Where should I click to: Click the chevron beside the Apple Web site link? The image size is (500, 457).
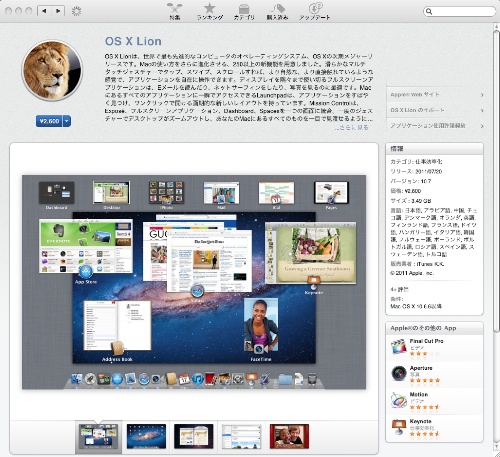point(482,95)
